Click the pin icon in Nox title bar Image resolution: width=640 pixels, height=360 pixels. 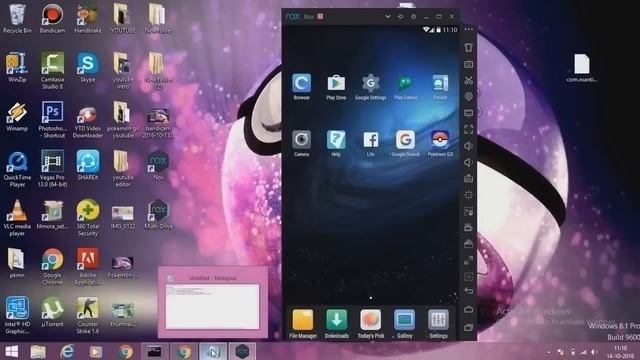click(x=400, y=17)
